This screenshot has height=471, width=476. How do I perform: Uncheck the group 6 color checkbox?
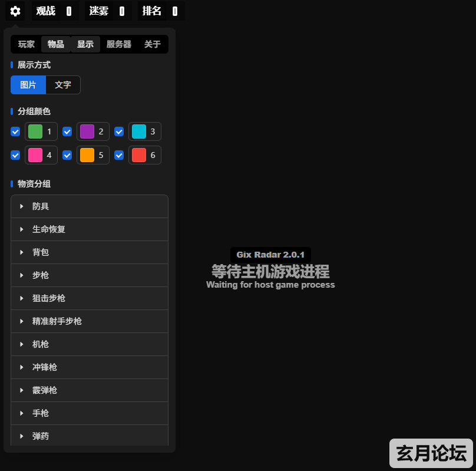(x=119, y=155)
